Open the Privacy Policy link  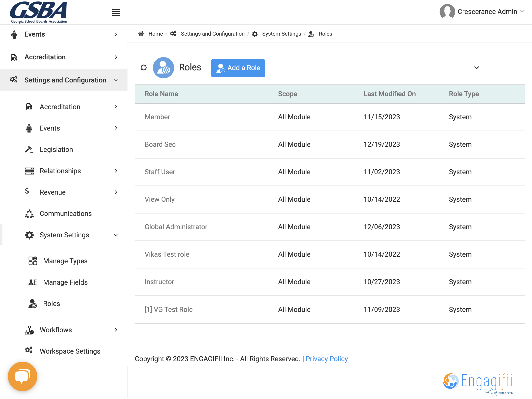point(327,359)
